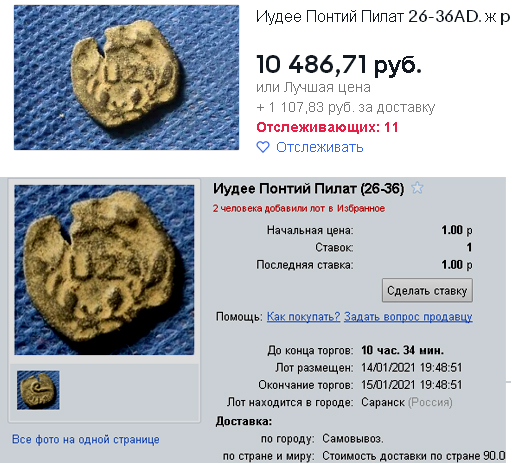Click the 10 486,71 руб. price
The height and width of the screenshot is (463, 511).
pyautogui.click(x=339, y=64)
